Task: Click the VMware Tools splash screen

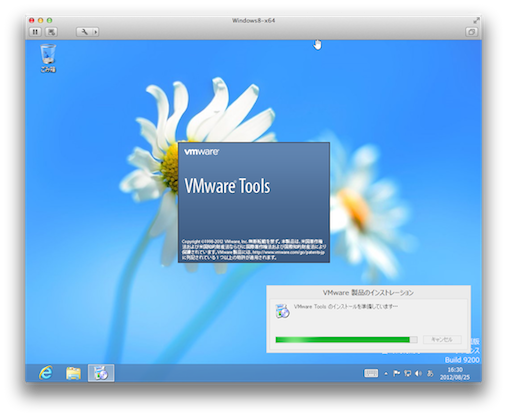Action: coord(254,202)
